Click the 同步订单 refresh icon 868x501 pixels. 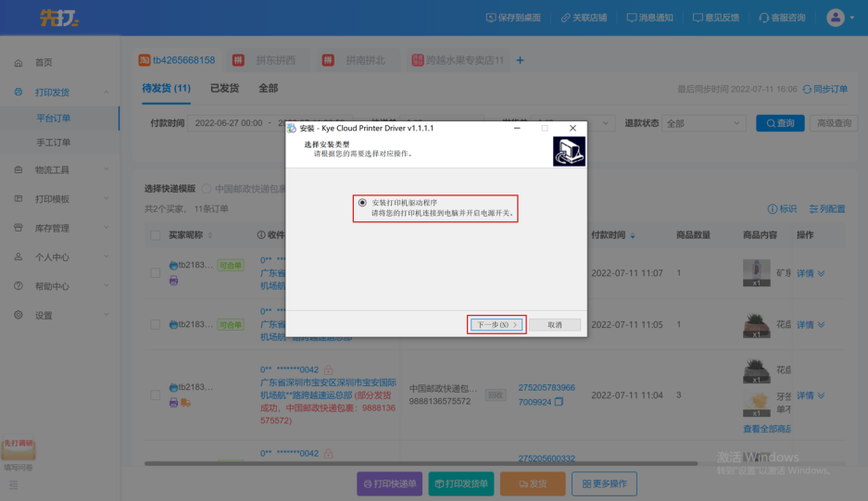[x=807, y=89]
